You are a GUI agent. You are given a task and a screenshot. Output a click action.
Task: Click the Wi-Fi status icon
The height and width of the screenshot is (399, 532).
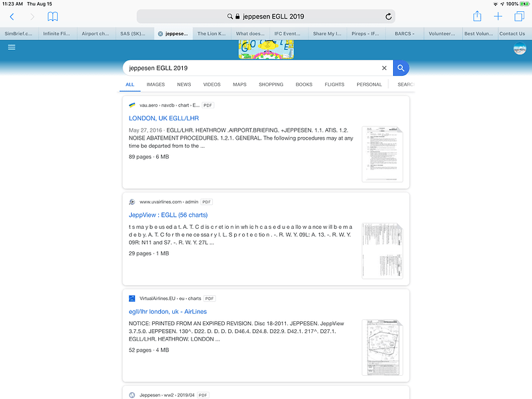tap(495, 4)
